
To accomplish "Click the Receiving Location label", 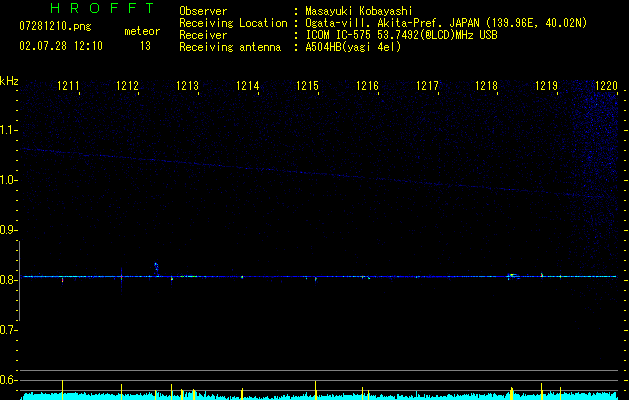I will (233, 23).
